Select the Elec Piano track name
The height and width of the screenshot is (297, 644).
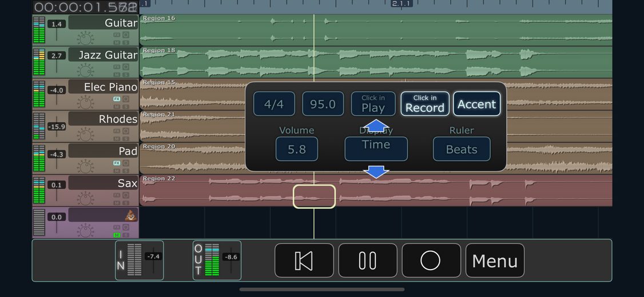click(x=103, y=87)
